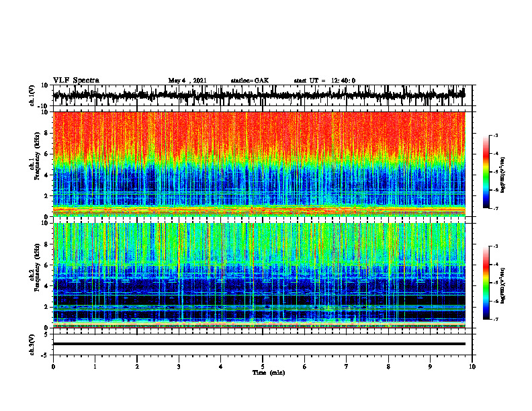Click the "VLF Spectra" plot title
This screenshot has width=532, height=411.
click(x=76, y=80)
